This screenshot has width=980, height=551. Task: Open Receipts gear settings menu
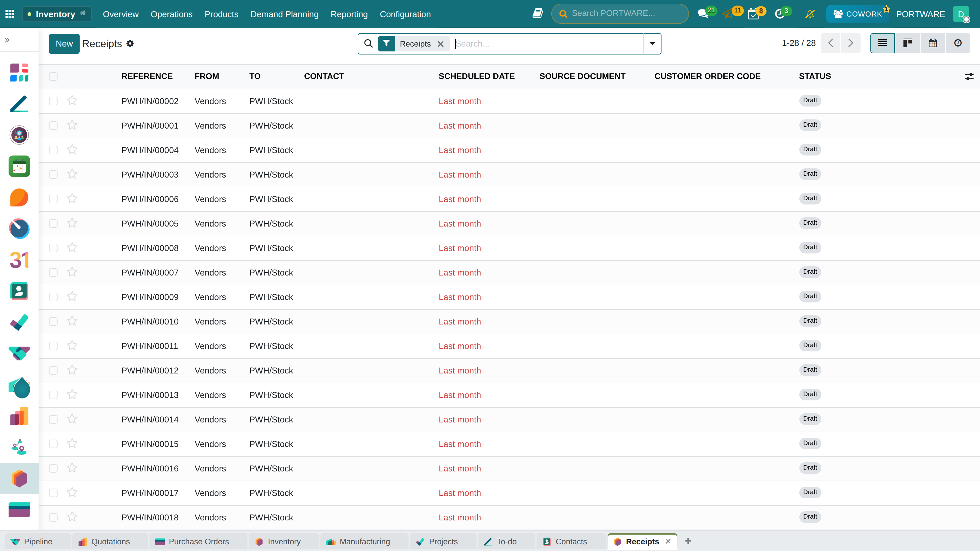point(130,44)
